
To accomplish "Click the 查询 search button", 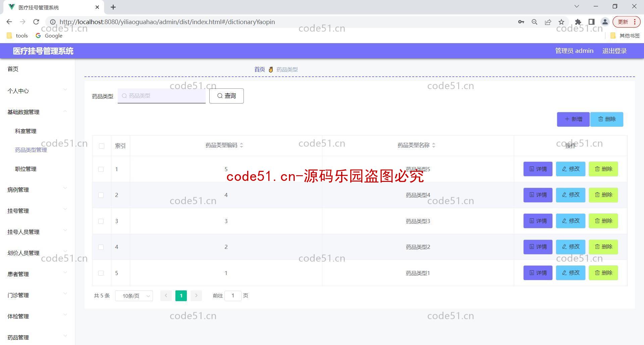I will 226,96.
